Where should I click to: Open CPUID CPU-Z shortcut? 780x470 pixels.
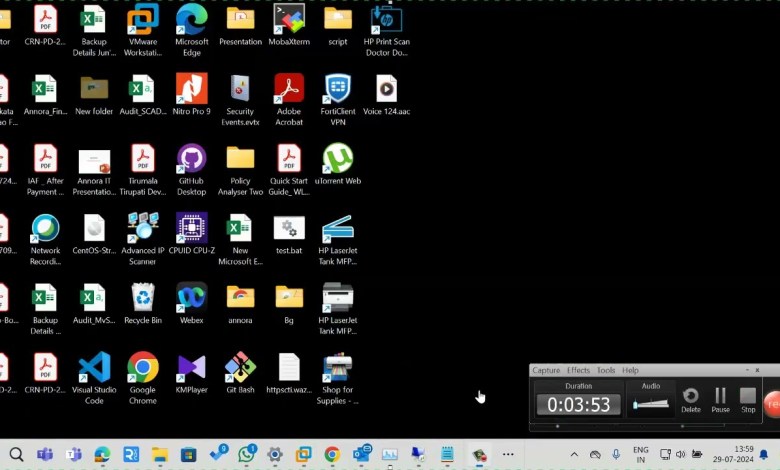click(192, 234)
